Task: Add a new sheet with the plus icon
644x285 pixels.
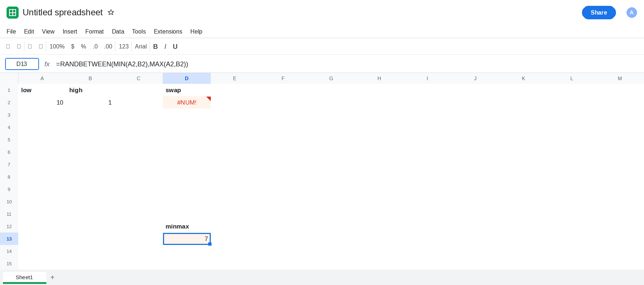Action: (x=53, y=277)
